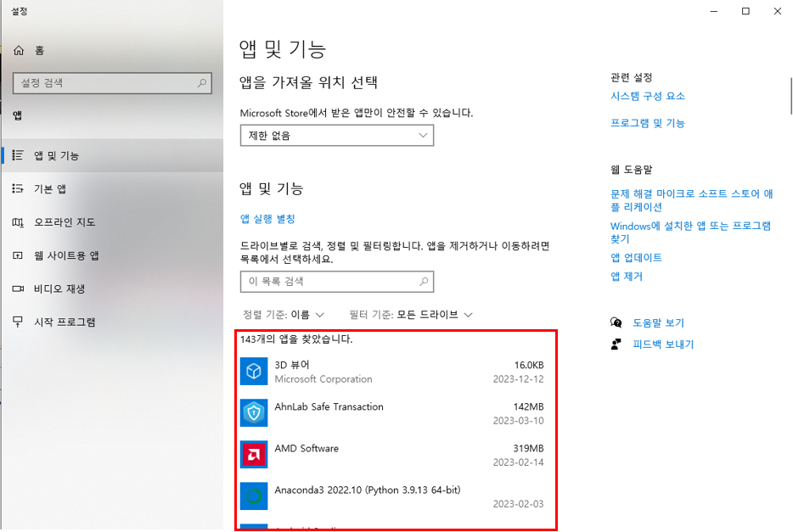Click the Anaconda3 app icon
The image size is (793, 532).
click(254, 496)
